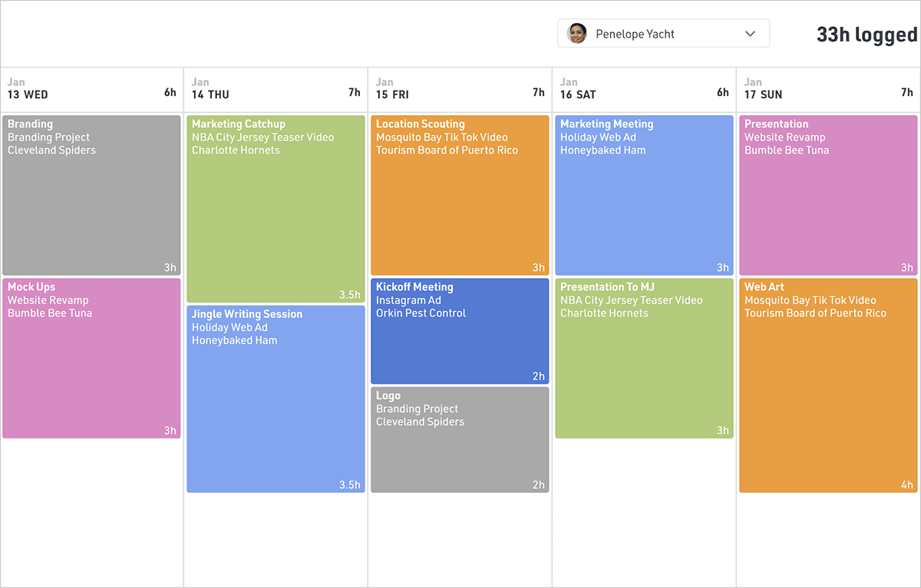
Task: Expand the user selector chevron
Action: click(x=751, y=34)
